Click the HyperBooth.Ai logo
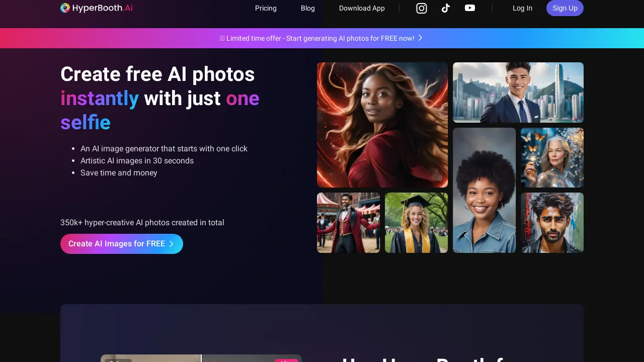Image resolution: width=644 pixels, height=362 pixels. 96,8
